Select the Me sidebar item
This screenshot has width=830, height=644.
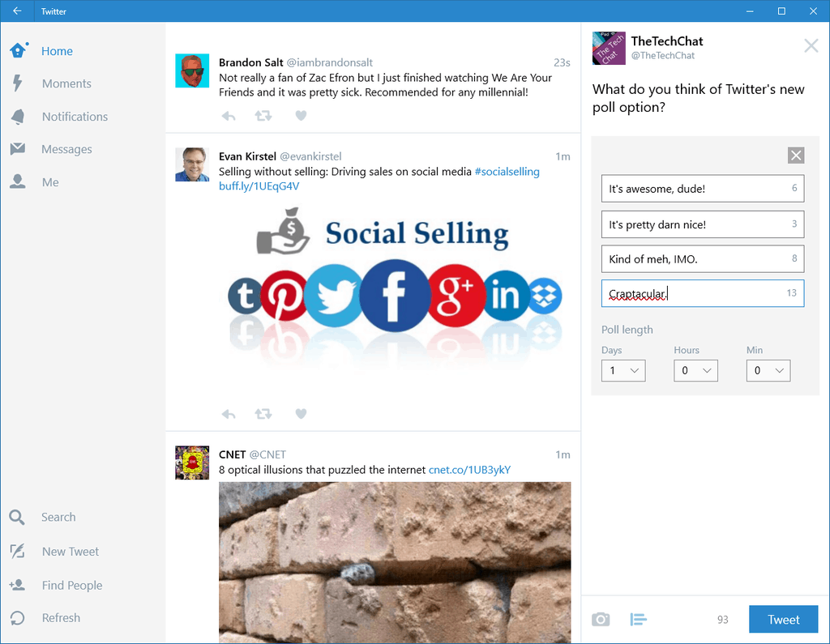(50, 182)
